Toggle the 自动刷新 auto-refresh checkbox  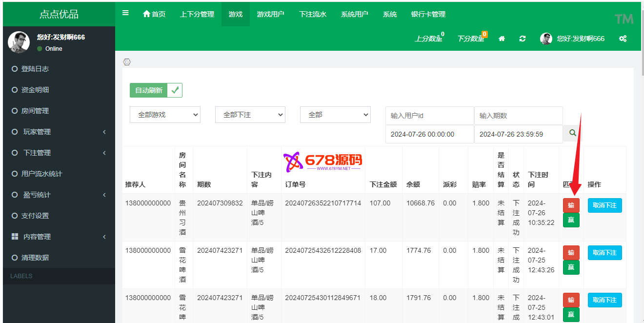click(175, 90)
